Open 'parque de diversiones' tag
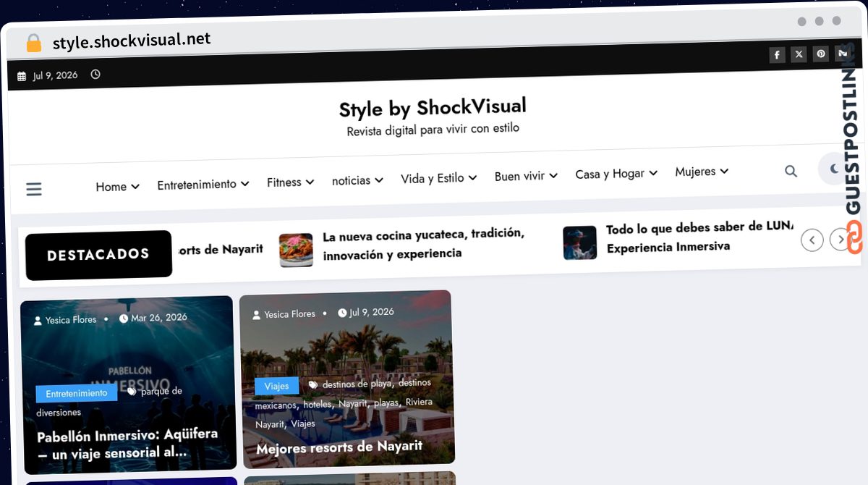Viewport: 868px width, 485px height. 109,401
